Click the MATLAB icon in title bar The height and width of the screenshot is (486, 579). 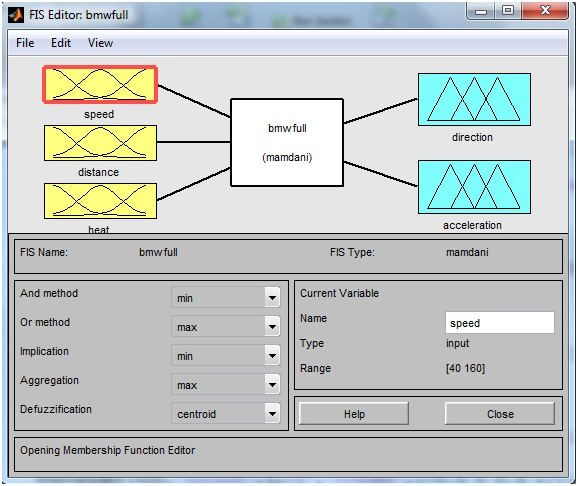[x=16, y=15]
